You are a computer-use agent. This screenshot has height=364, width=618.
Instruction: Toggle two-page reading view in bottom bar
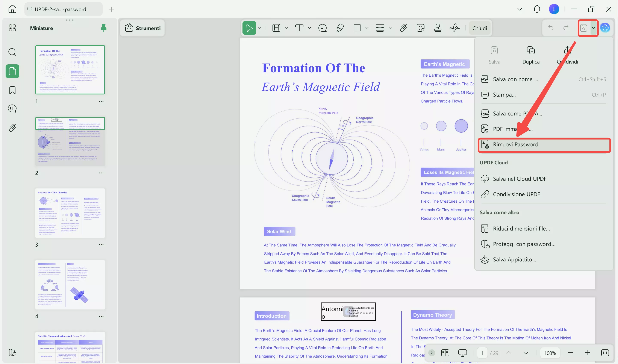tap(445, 353)
